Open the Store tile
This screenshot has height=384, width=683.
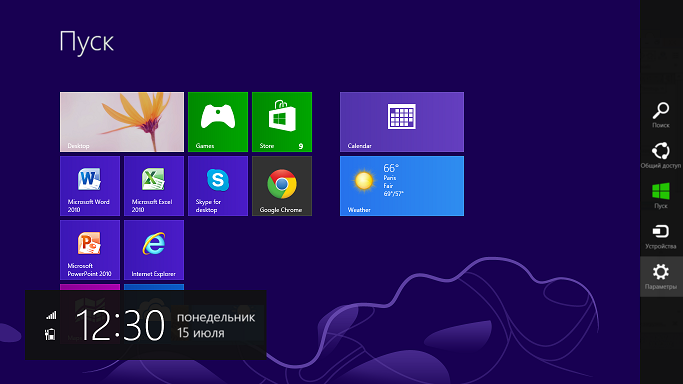282,122
